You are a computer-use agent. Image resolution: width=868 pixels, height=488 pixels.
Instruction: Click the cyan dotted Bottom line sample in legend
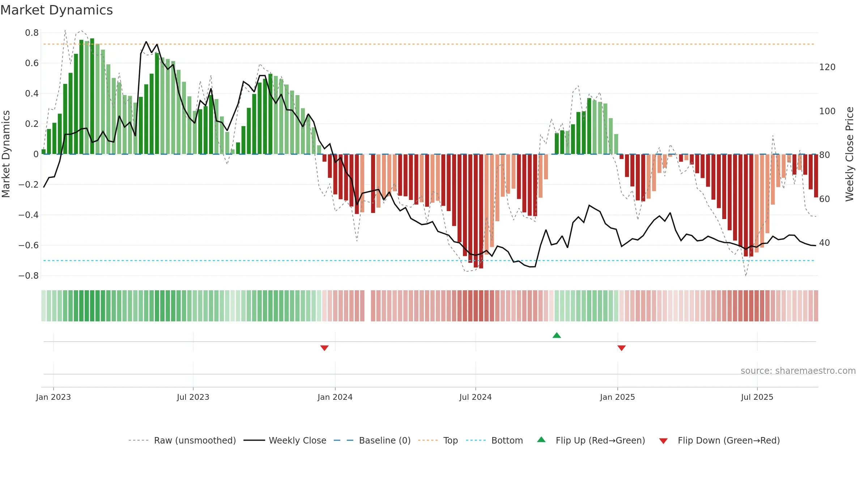pyautogui.click(x=476, y=440)
